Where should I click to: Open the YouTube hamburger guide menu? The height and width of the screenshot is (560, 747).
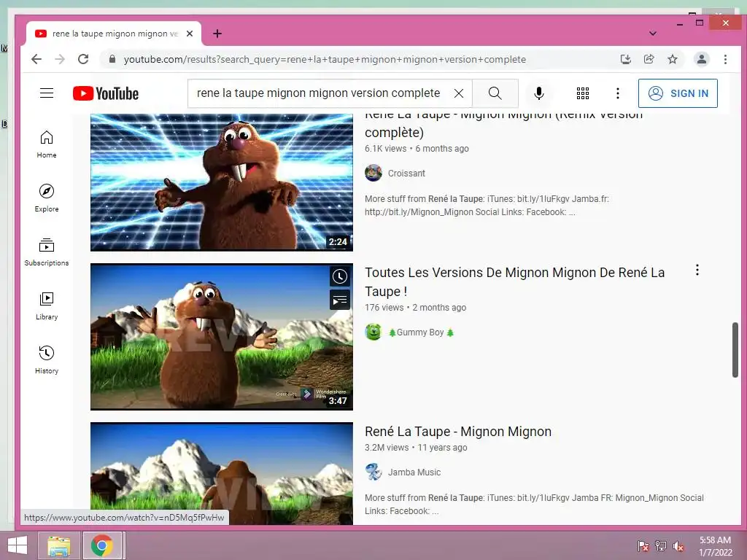pos(47,93)
